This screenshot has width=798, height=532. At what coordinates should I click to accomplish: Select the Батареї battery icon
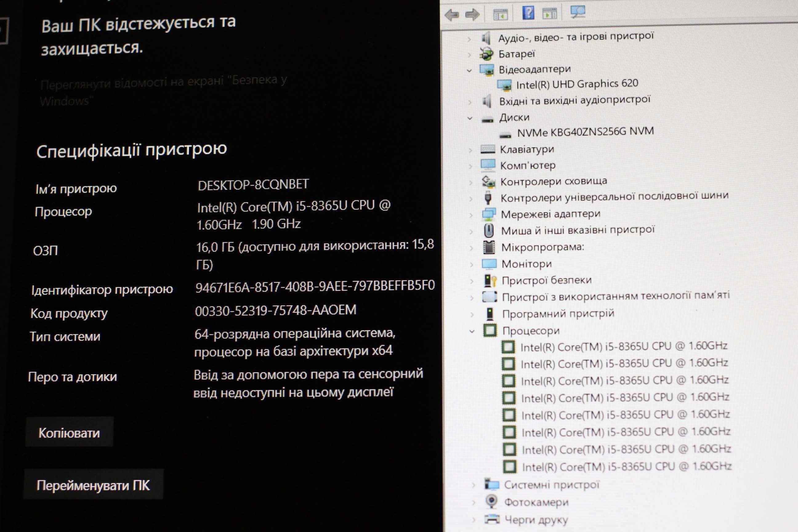tap(486, 54)
